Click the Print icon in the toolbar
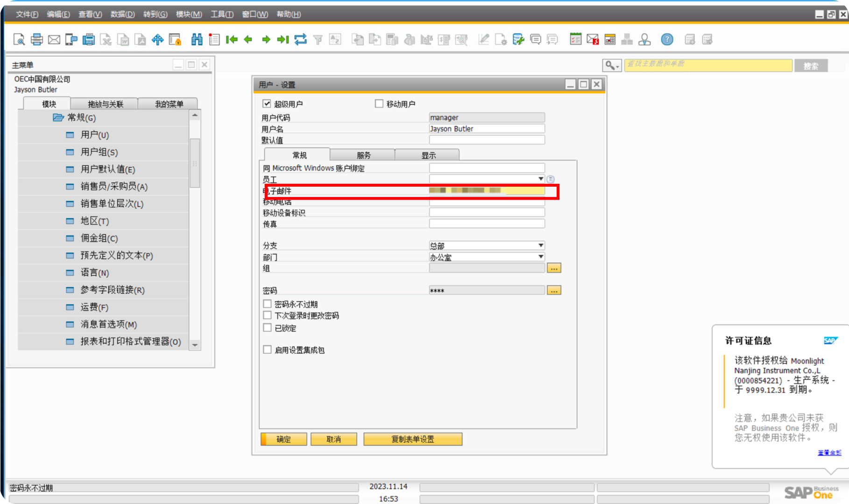The width and height of the screenshot is (849, 504). pos(37,40)
